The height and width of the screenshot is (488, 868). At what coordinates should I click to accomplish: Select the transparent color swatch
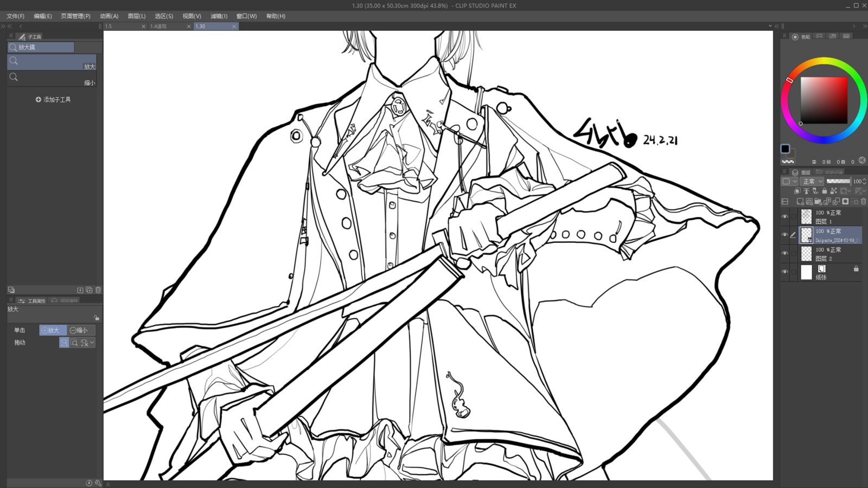pyautogui.click(x=788, y=162)
